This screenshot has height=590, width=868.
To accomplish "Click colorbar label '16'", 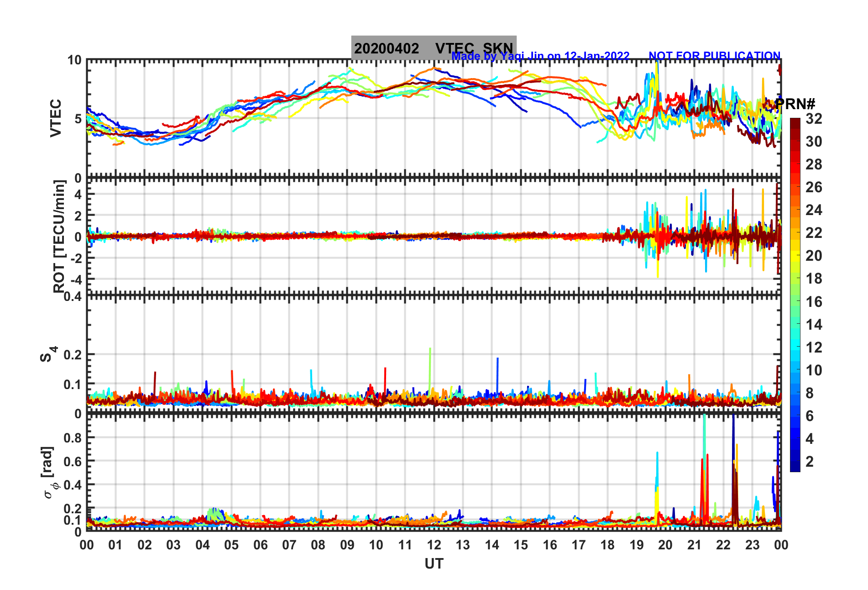I will click(x=814, y=302).
